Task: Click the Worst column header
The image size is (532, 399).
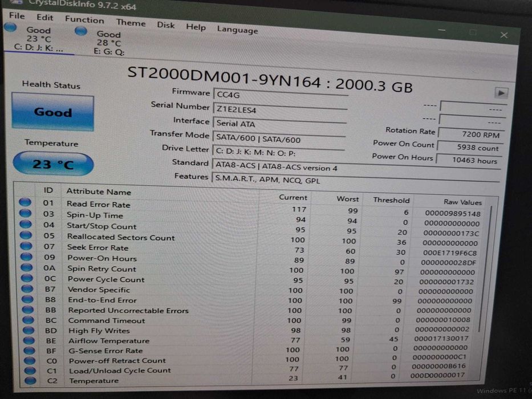Action: pyautogui.click(x=347, y=199)
